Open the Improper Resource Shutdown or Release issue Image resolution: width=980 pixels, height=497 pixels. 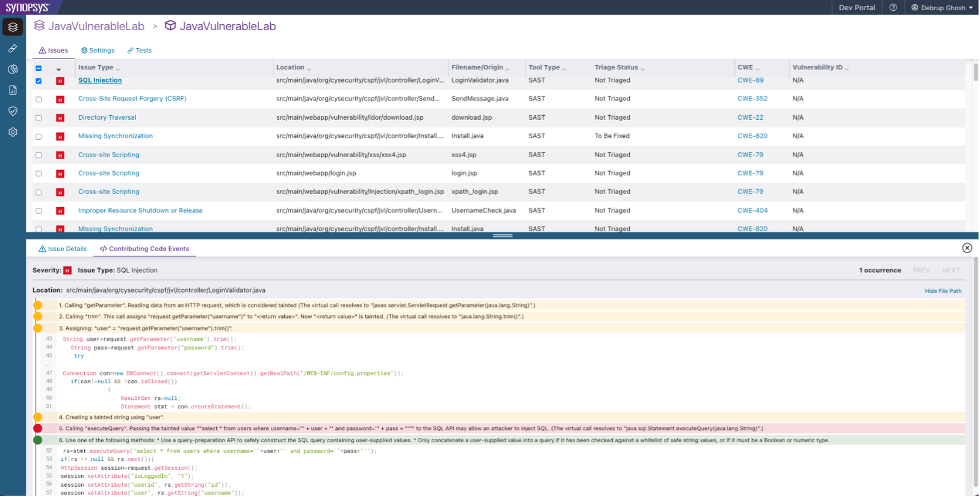[x=140, y=210]
